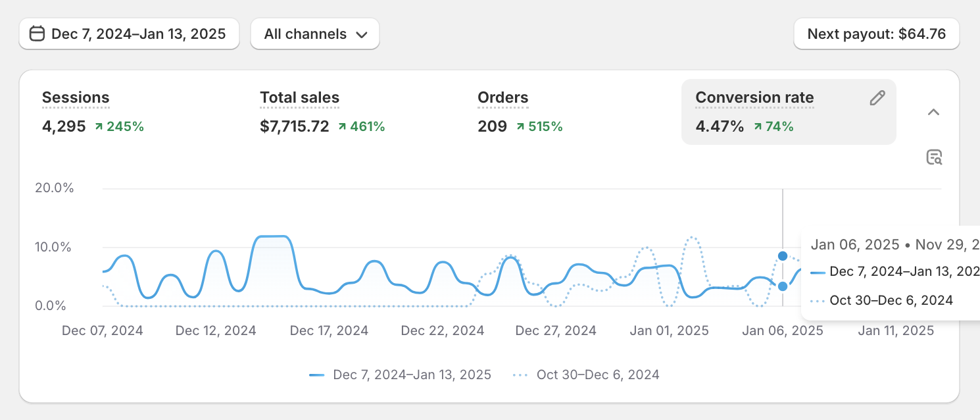Open the report explore icon above chart
980x420 pixels.
pyautogui.click(x=934, y=157)
